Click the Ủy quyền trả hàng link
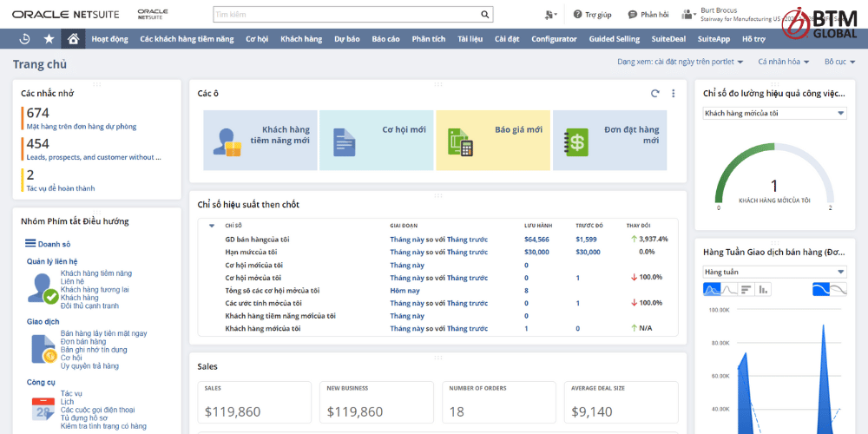The height and width of the screenshot is (434, 868). pos(89,366)
